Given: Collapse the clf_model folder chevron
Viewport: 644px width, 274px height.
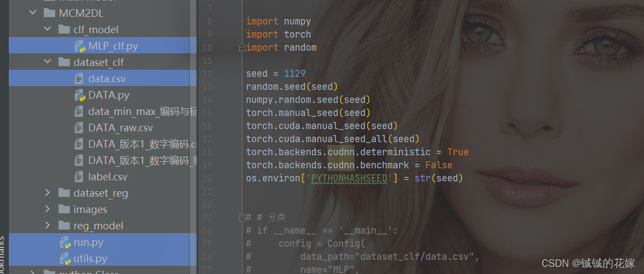Looking at the screenshot, I should tap(48, 29).
